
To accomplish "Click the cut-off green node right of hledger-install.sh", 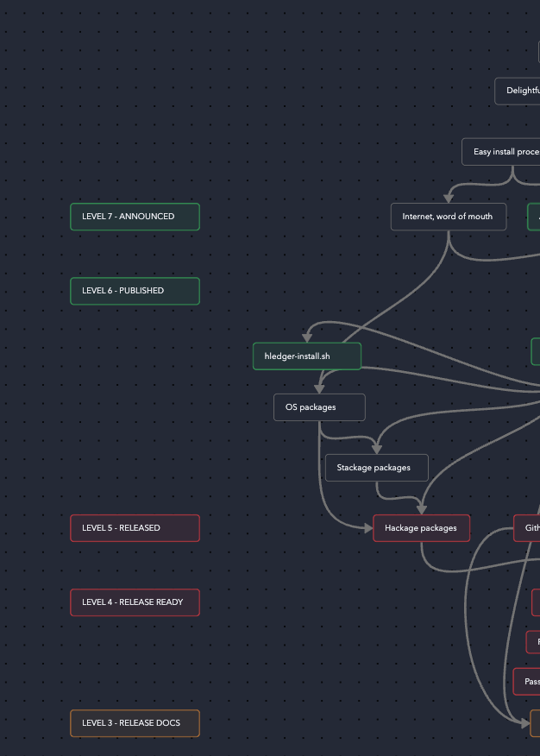I will tap(536, 352).
